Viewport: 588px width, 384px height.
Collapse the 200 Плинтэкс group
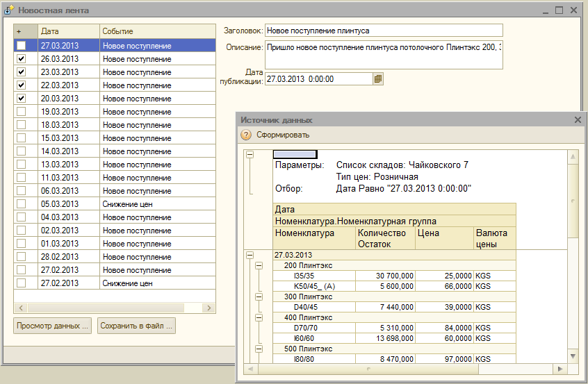(x=259, y=265)
